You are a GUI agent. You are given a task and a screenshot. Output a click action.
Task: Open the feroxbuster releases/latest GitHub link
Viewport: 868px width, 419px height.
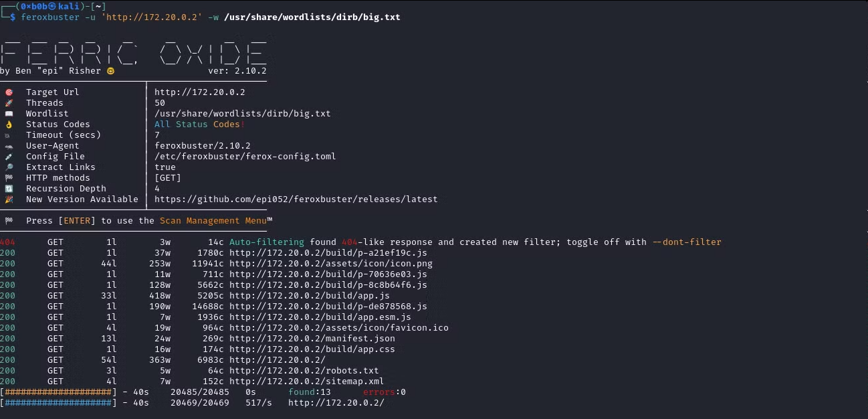pos(296,199)
